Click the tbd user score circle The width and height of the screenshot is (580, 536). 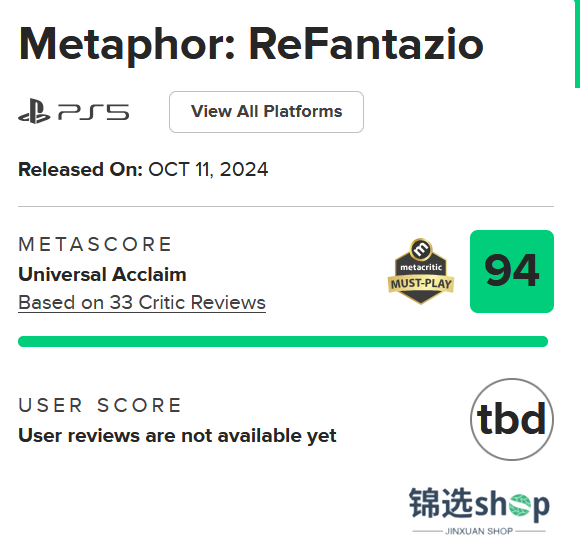coord(512,419)
